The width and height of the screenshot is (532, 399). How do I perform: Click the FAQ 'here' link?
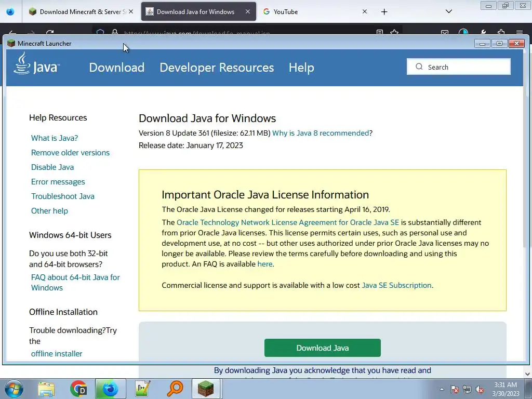[x=264, y=264]
